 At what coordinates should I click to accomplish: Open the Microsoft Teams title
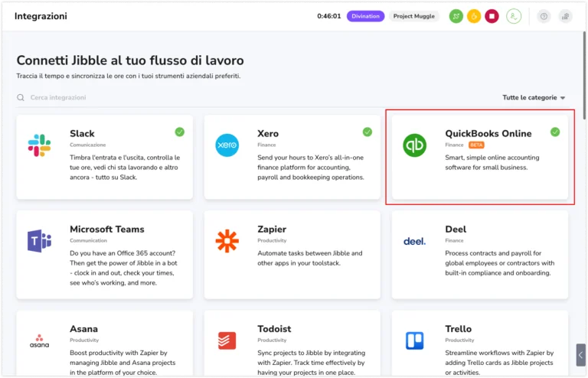[x=107, y=230]
